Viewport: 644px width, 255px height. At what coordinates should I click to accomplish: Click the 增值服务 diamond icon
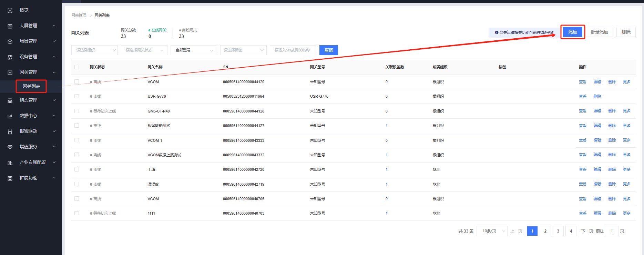pyautogui.click(x=10, y=147)
